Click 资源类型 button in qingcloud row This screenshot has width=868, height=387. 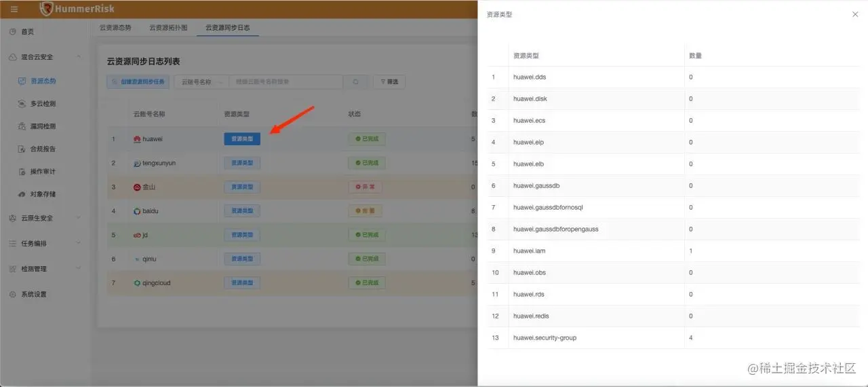(x=242, y=282)
